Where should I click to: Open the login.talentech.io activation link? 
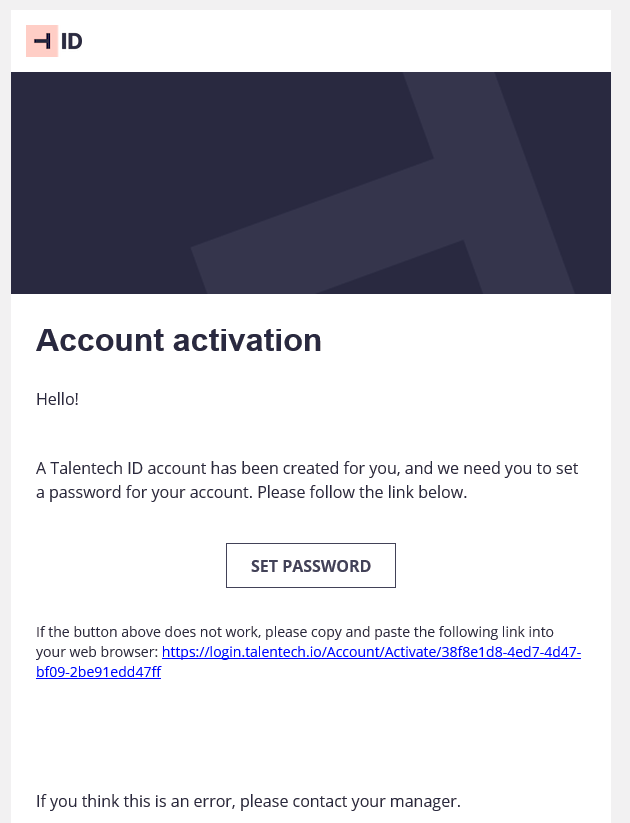(x=370, y=653)
